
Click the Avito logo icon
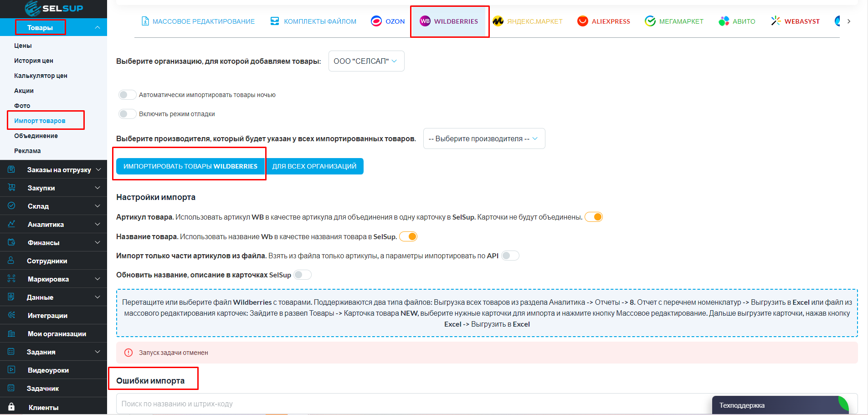(724, 21)
